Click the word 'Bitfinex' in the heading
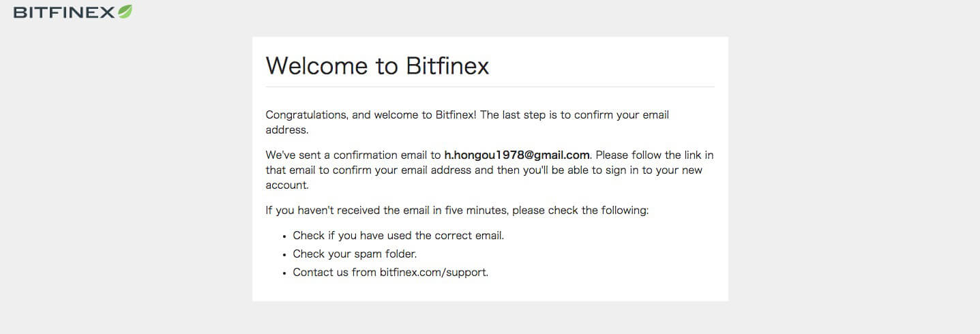This screenshot has height=334, width=980. point(447,65)
